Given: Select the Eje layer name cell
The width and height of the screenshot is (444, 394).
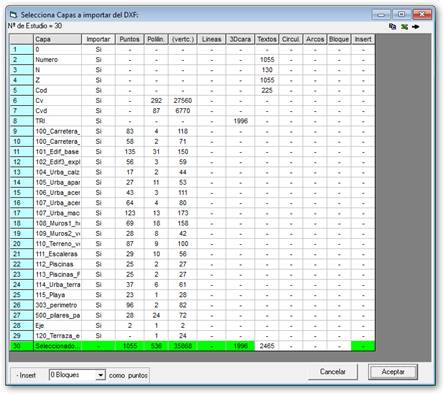Looking at the screenshot, I should 58,326.
